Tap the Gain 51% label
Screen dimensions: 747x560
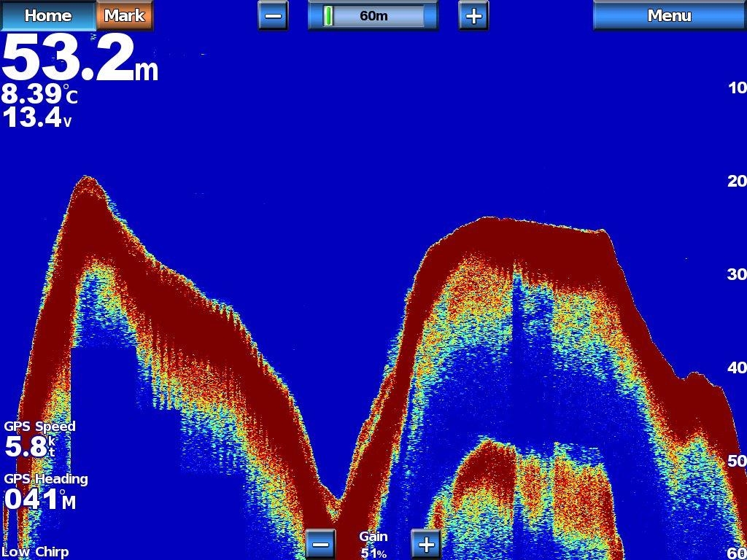(373, 545)
